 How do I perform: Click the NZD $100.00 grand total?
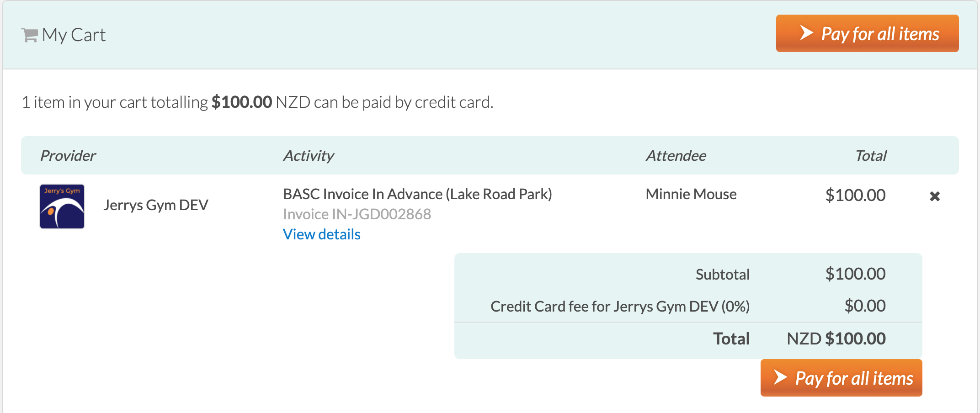pos(836,339)
